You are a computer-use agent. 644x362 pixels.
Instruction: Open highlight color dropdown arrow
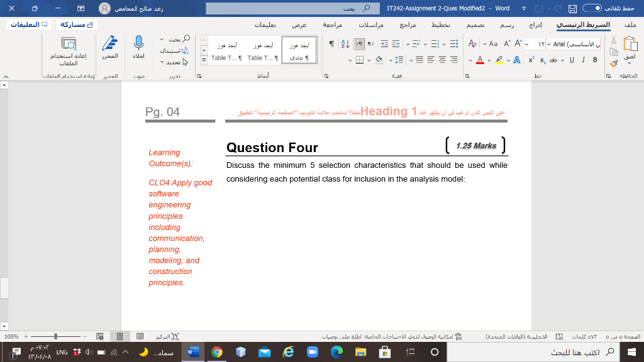pyautogui.click(x=489, y=60)
